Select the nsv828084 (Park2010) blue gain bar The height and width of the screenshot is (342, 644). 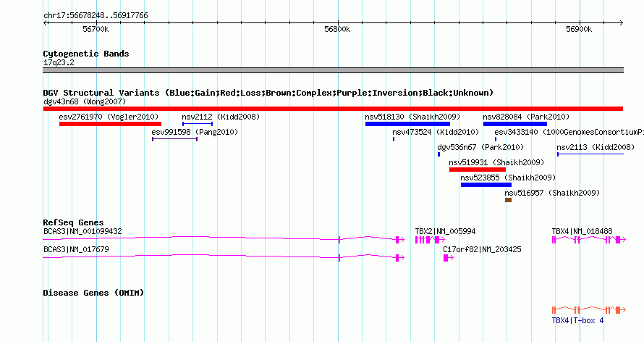coord(515,124)
